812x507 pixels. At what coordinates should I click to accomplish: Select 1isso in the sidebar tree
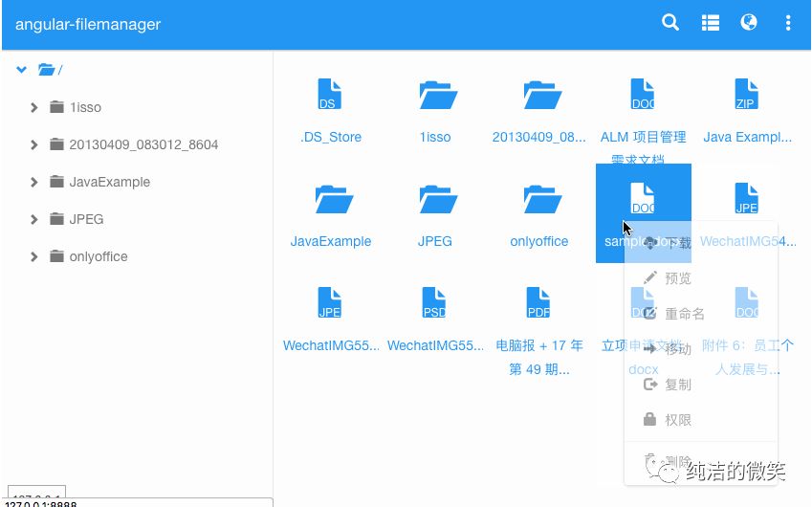point(85,107)
